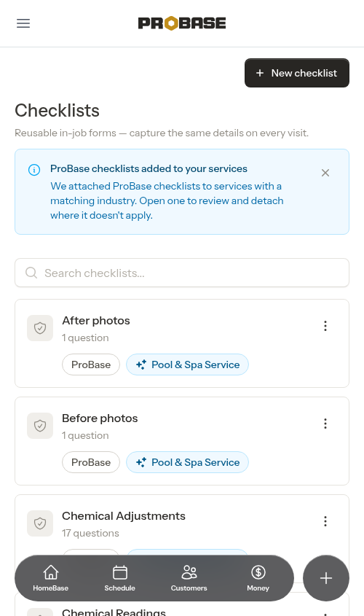
Task: Open Before photos more options menu
Action: coord(325,424)
